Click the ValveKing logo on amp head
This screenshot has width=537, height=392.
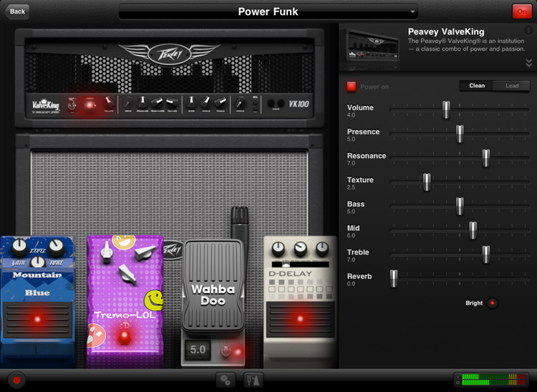coord(46,105)
